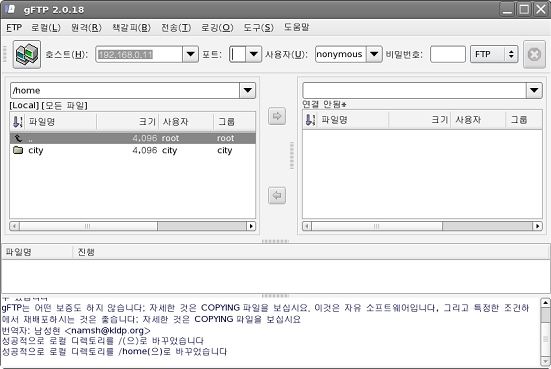Click into the host 192.168.0.11 field
Viewport: 551px width, 369px height.
(139, 54)
